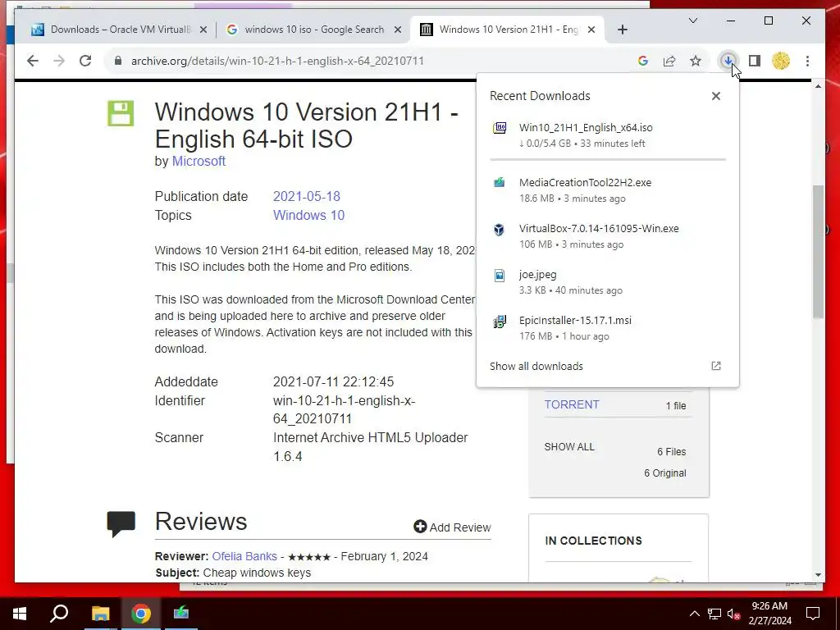Click the VirtualBox installer file icon

pos(500,230)
